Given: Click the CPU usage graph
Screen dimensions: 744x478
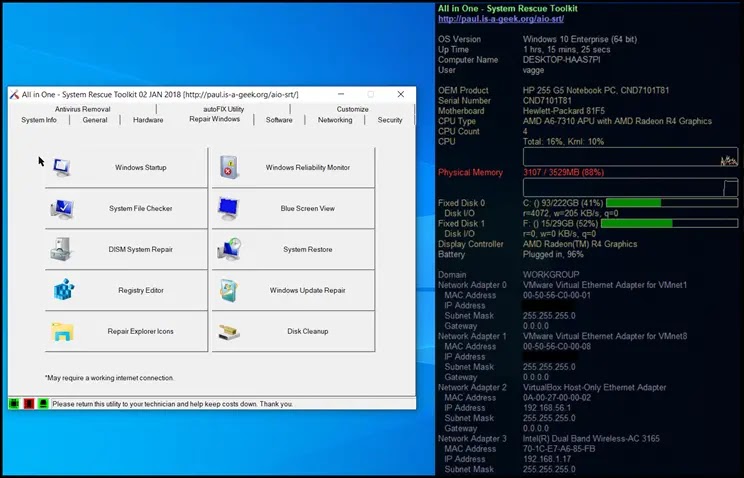Looking at the screenshot, I should pos(631,157).
